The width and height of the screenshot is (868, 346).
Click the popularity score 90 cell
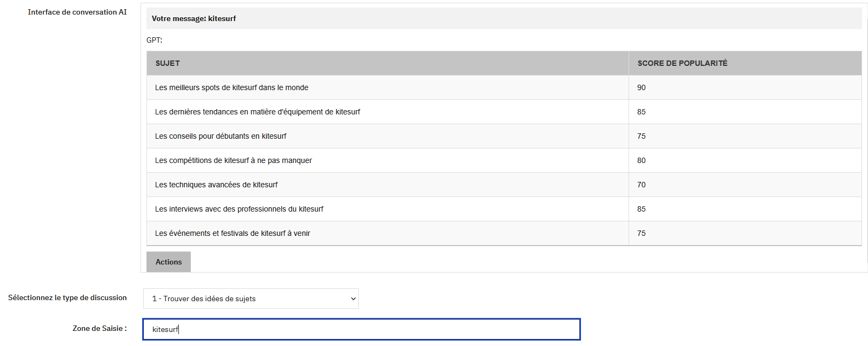(641, 87)
